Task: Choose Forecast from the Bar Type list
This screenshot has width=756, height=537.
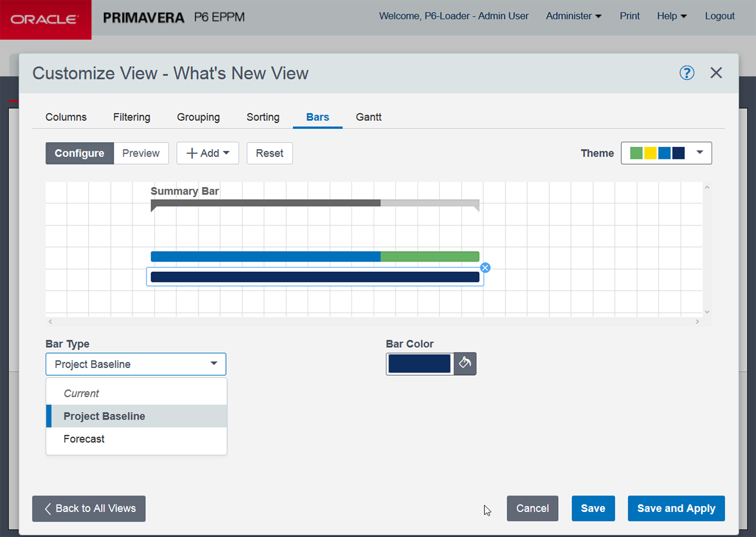Action: [84, 439]
